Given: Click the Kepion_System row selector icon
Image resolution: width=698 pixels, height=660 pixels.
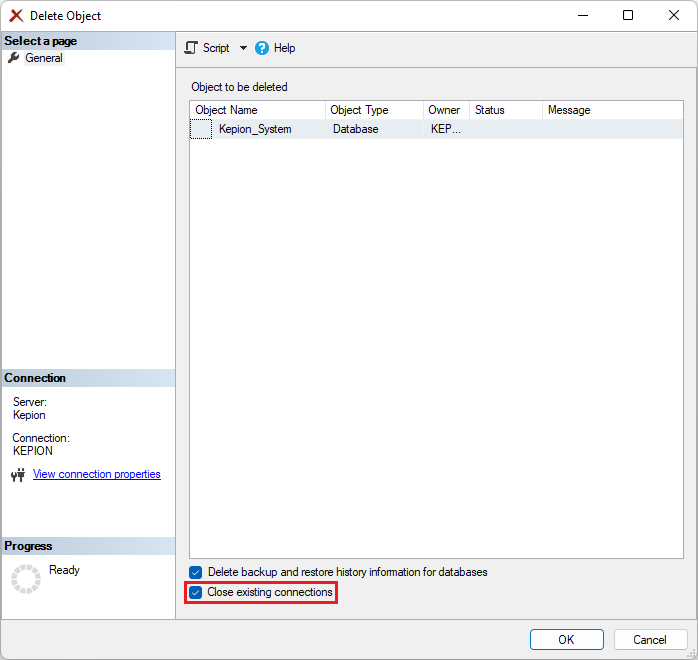Looking at the screenshot, I should coord(201,129).
